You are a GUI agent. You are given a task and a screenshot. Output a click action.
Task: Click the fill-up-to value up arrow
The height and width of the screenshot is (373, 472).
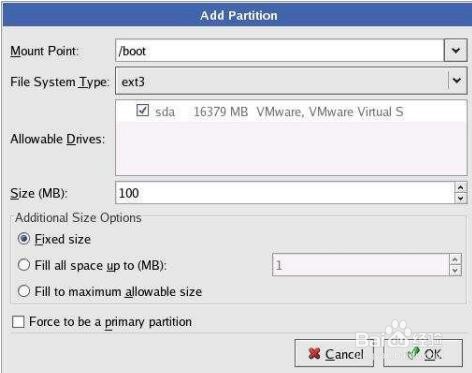(455, 260)
